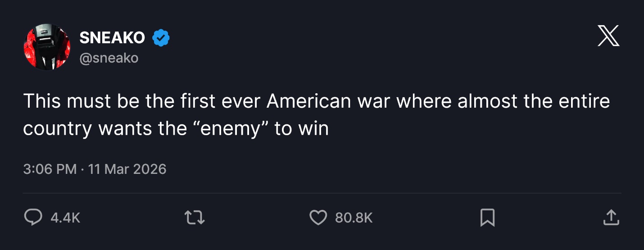Viewport: 644px width, 250px height.
Task: Open SNEAKO's profile picture
Action: [x=47, y=47]
